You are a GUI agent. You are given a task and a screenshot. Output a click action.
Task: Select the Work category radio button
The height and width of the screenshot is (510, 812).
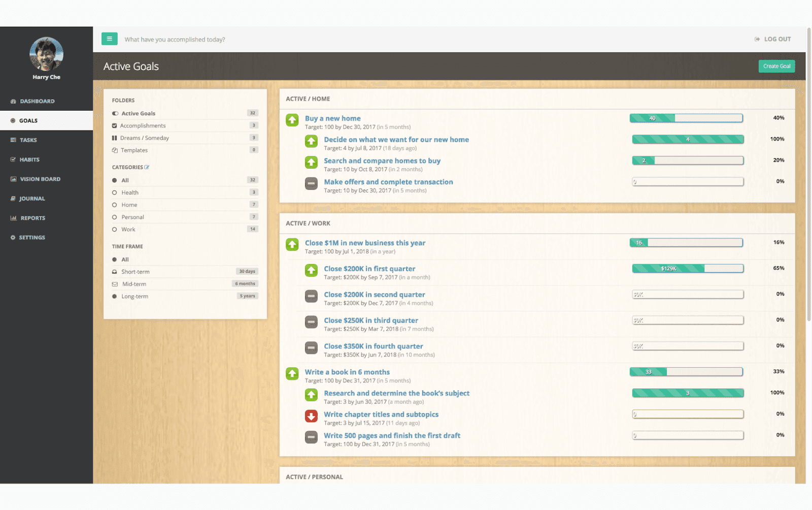tap(116, 229)
